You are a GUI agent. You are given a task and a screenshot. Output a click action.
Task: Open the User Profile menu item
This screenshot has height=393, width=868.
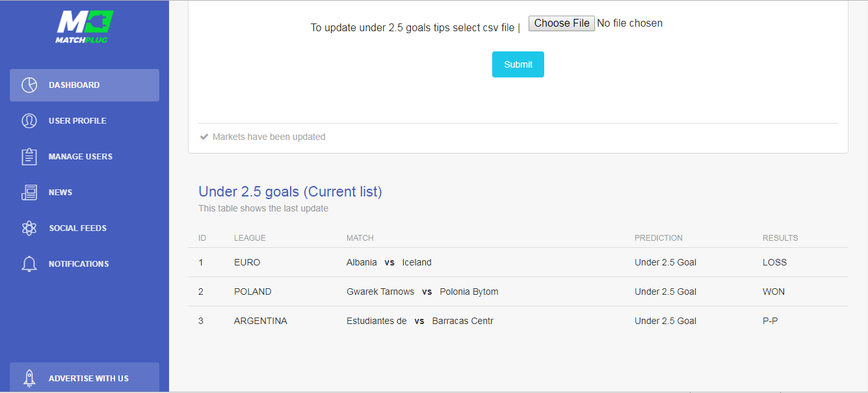(85, 121)
